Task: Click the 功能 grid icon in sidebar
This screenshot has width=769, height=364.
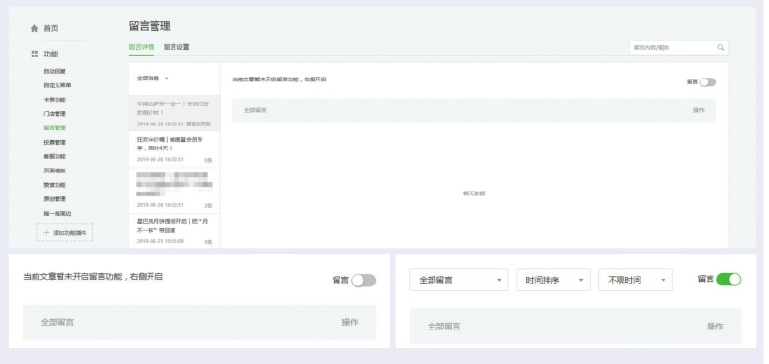Action: pos(34,54)
